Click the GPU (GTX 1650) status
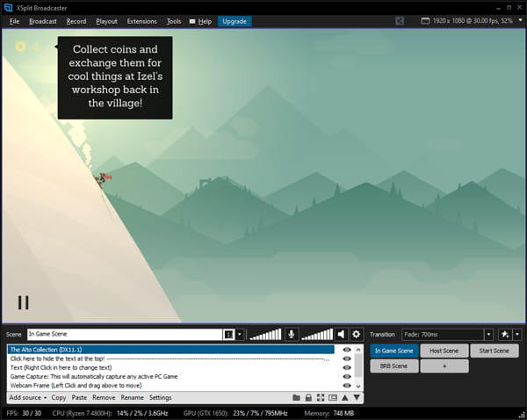Screen dimensions: 527x420 235,413
